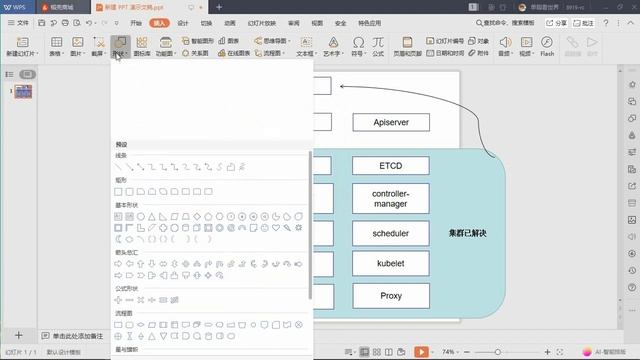
Task: Expand the 新建幻灯片 new slide dropdown
Action: point(22,53)
